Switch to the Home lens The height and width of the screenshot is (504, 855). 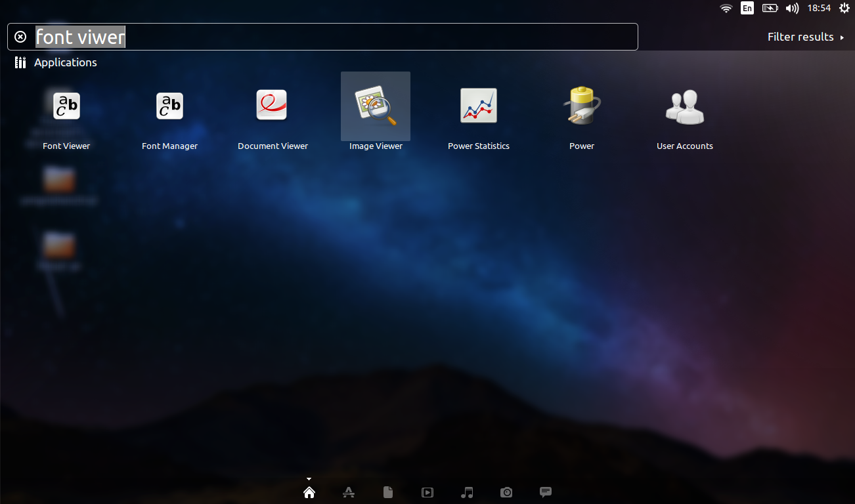pyautogui.click(x=309, y=492)
